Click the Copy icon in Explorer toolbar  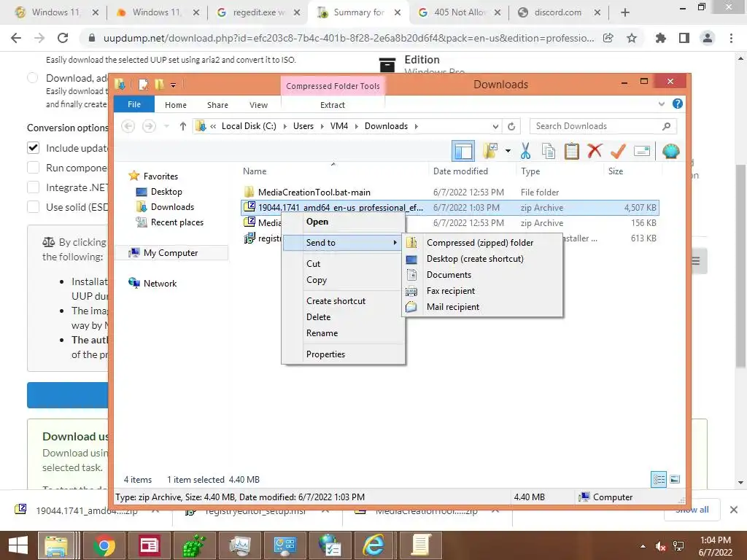[x=549, y=152]
